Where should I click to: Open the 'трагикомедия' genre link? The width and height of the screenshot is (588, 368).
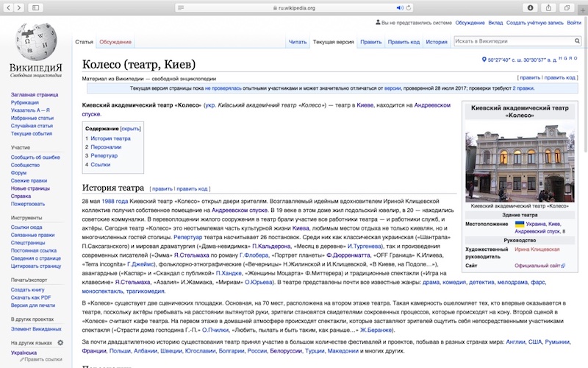(145, 291)
